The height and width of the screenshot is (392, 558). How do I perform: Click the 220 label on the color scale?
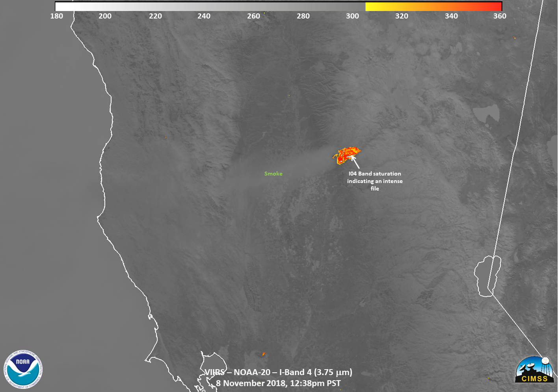pyautogui.click(x=155, y=16)
